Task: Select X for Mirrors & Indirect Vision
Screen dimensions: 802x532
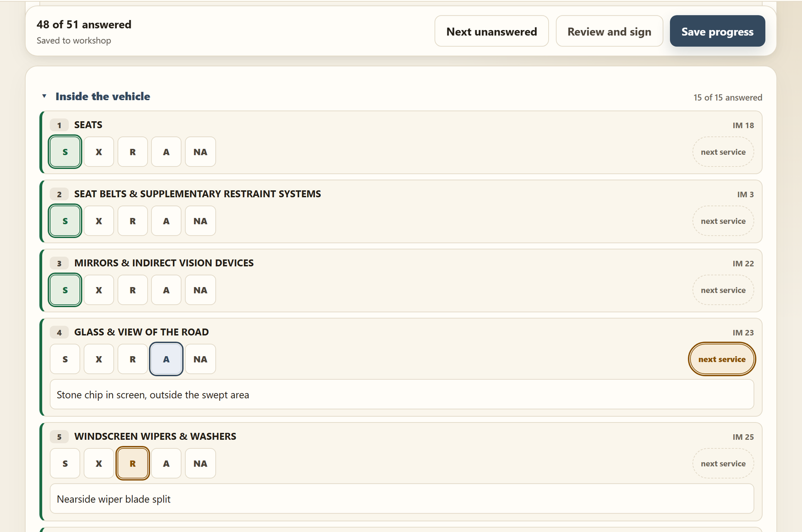Action: [x=99, y=290]
